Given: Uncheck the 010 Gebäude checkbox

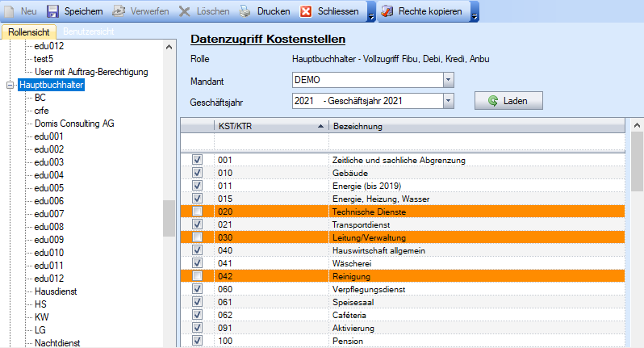Looking at the screenshot, I should [197, 173].
